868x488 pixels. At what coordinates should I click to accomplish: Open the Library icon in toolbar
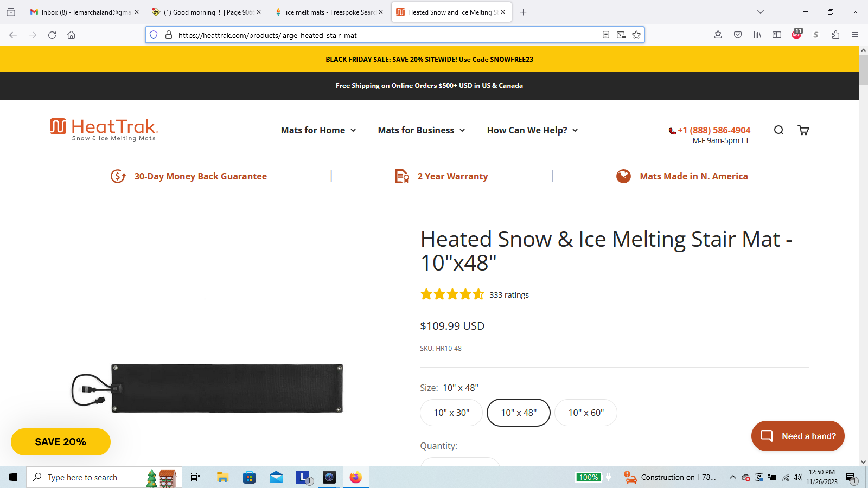tap(757, 35)
